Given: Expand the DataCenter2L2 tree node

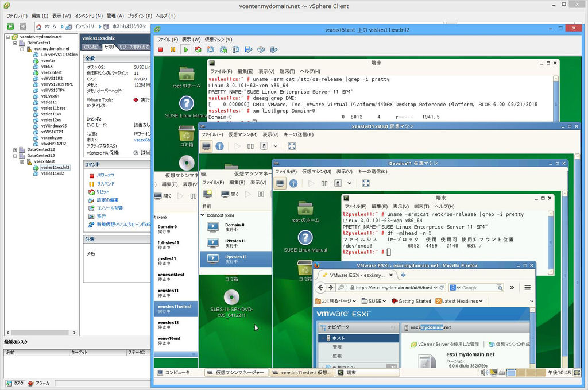Looking at the screenshot, I should pos(15,150).
